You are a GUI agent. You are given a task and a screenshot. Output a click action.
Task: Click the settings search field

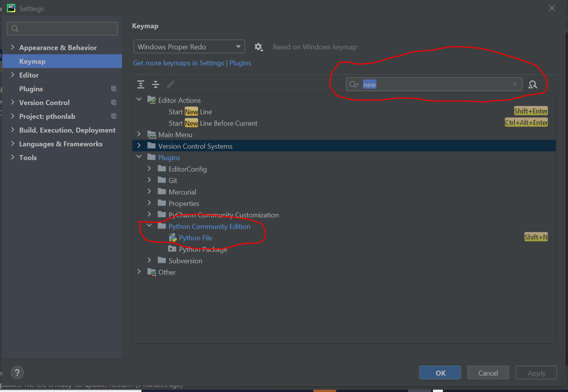pos(62,29)
